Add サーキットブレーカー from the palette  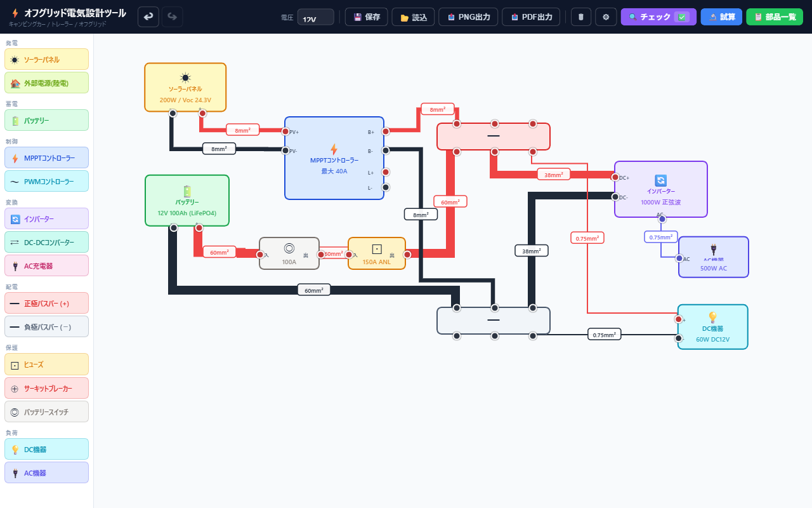(x=46, y=388)
